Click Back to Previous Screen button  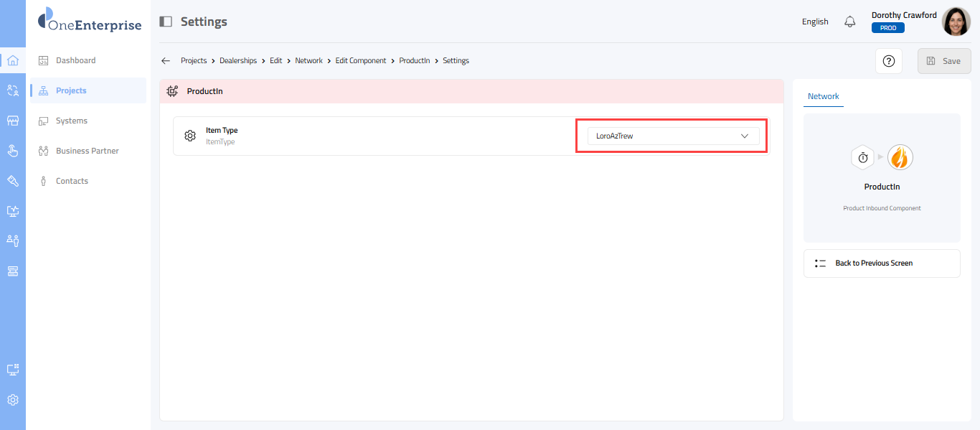click(881, 263)
